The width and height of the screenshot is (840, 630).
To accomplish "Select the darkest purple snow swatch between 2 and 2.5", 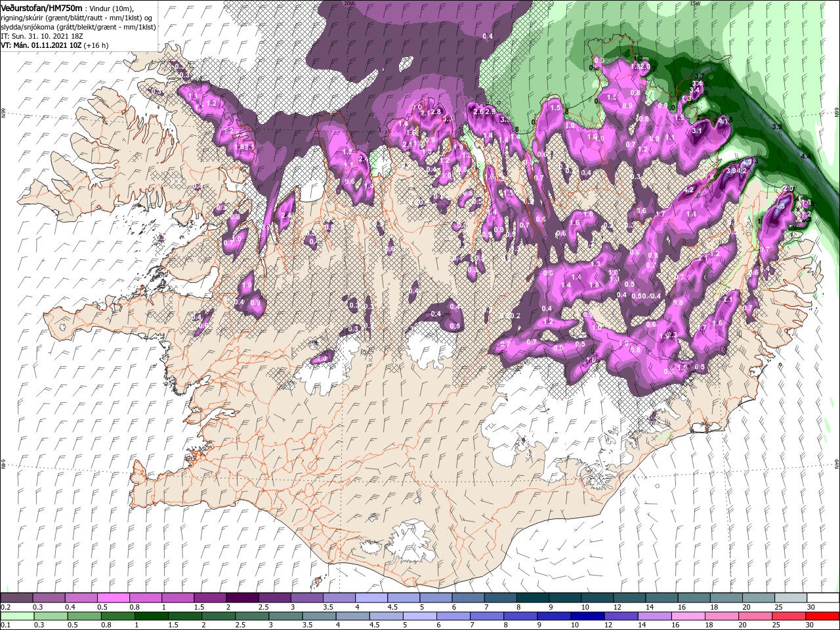I will point(241,598).
